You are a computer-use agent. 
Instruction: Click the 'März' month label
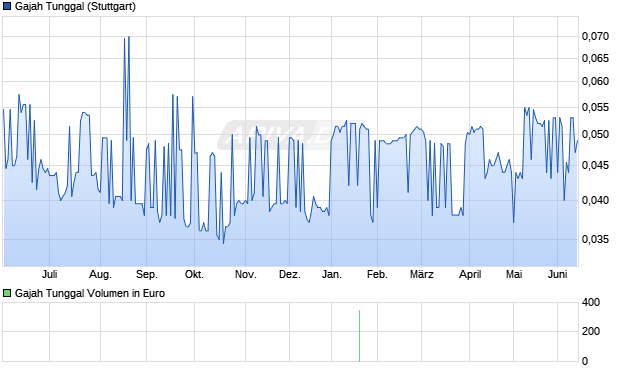[x=422, y=274]
